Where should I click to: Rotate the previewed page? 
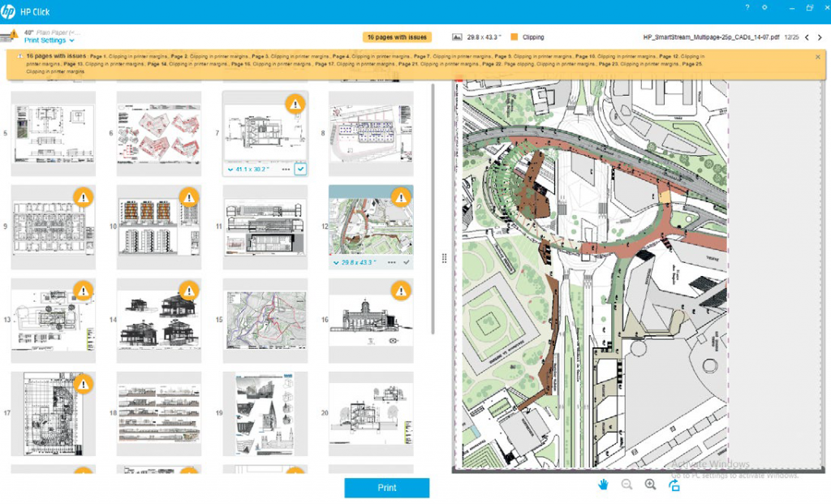674,485
